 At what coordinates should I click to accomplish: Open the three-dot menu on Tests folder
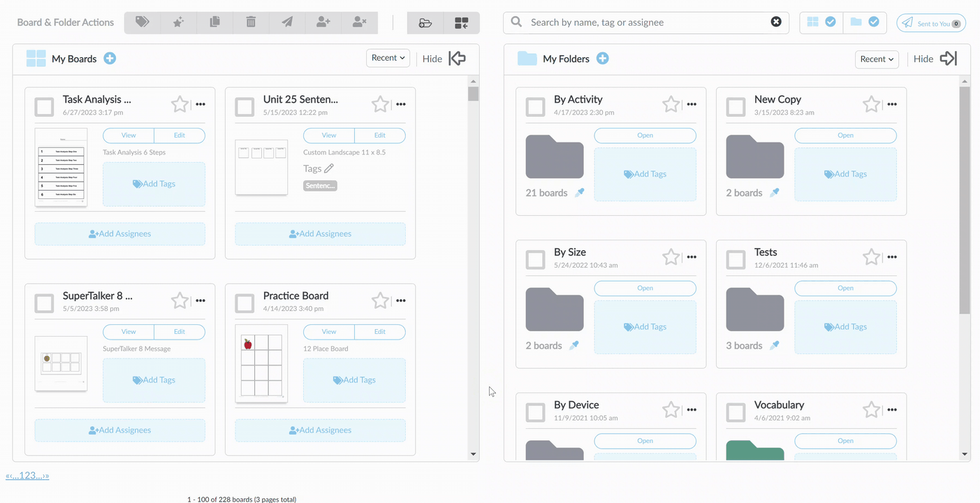892,257
